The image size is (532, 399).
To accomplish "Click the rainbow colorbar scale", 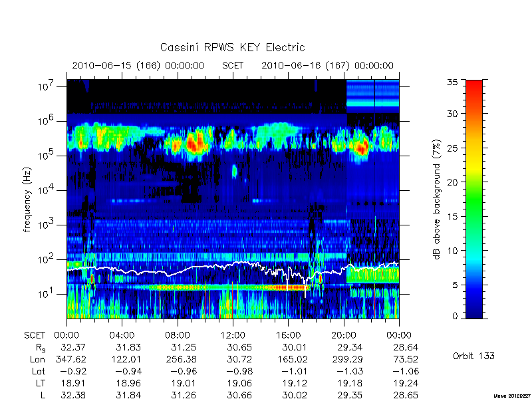I will 474,199.
